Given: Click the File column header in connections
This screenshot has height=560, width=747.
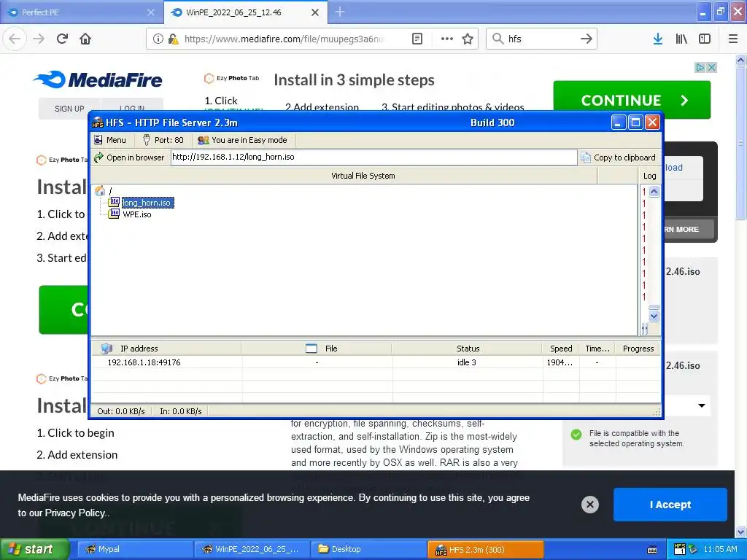Looking at the screenshot, I should 317,349.
